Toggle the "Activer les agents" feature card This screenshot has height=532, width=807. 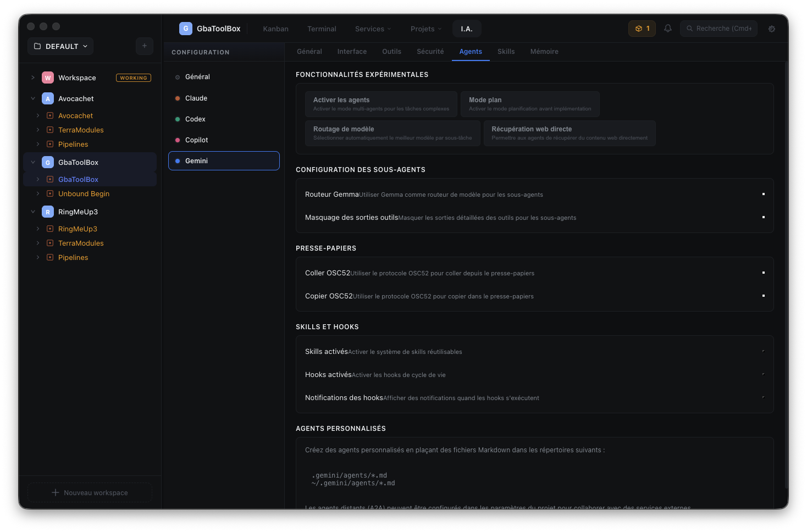tap(381, 104)
